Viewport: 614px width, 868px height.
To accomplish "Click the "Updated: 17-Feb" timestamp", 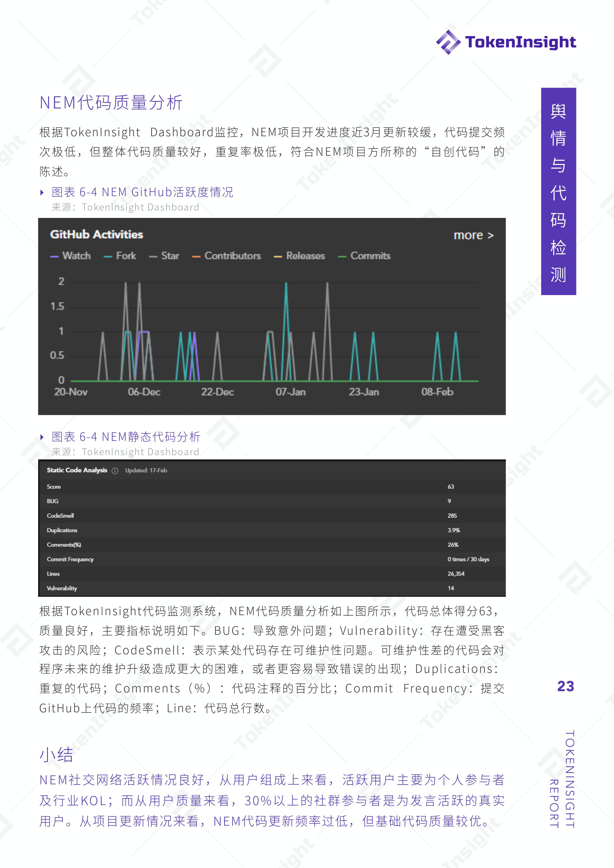I will pyautogui.click(x=146, y=471).
